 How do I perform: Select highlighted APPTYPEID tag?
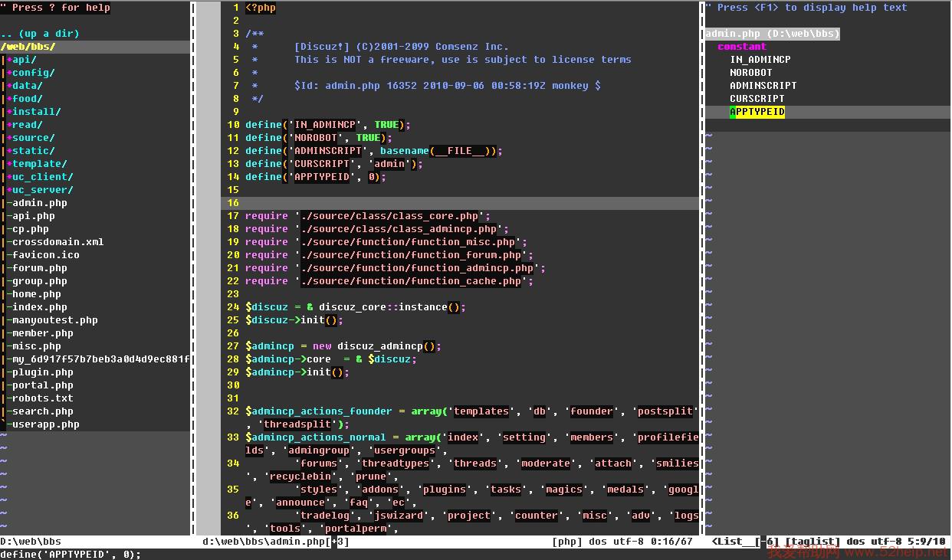(x=757, y=112)
